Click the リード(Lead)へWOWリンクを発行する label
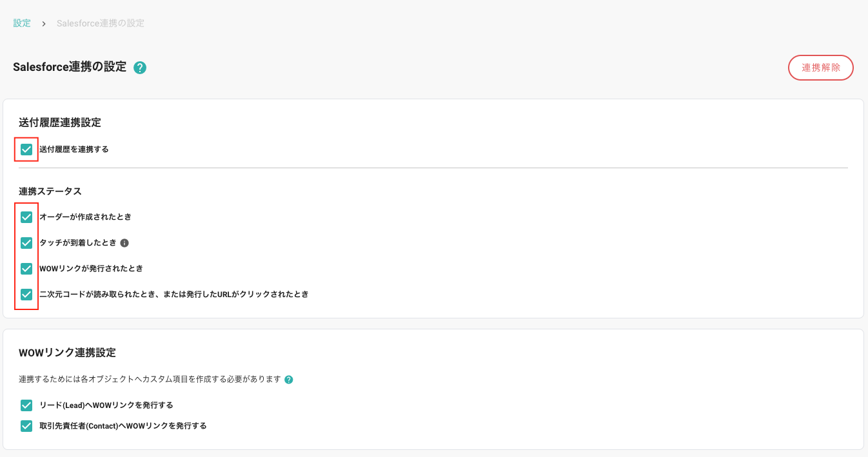Image resolution: width=868 pixels, height=457 pixels. click(x=106, y=405)
